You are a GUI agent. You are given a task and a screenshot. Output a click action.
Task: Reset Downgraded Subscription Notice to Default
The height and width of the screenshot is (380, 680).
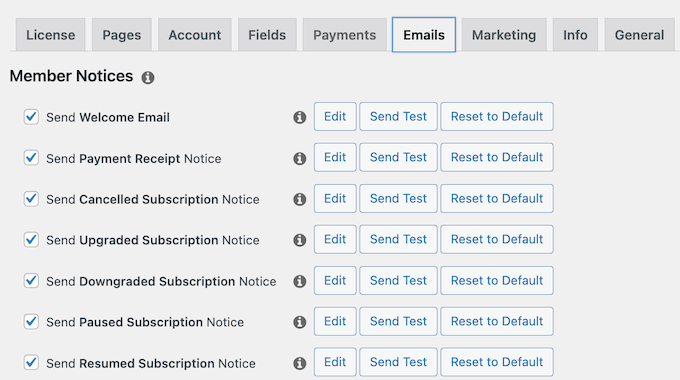pyautogui.click(x=497, y=280)
